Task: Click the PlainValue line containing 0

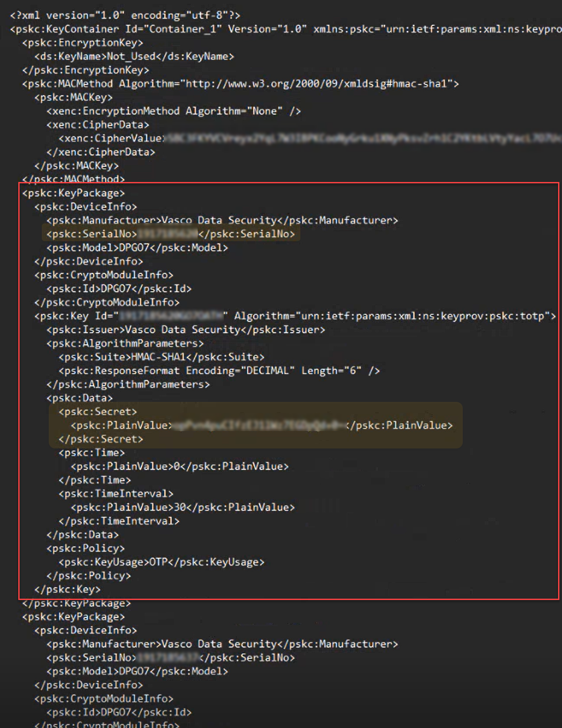Action: tap(180, 466)
